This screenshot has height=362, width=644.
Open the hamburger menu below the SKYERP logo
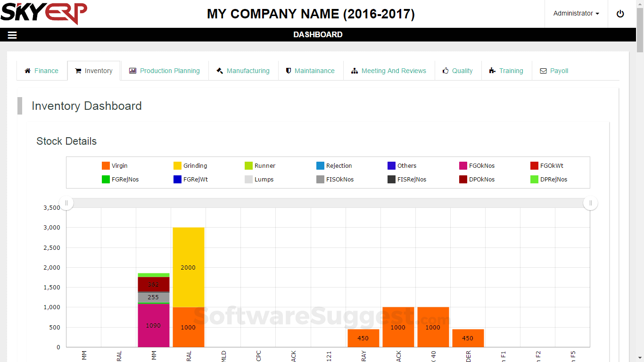(12, 34)
